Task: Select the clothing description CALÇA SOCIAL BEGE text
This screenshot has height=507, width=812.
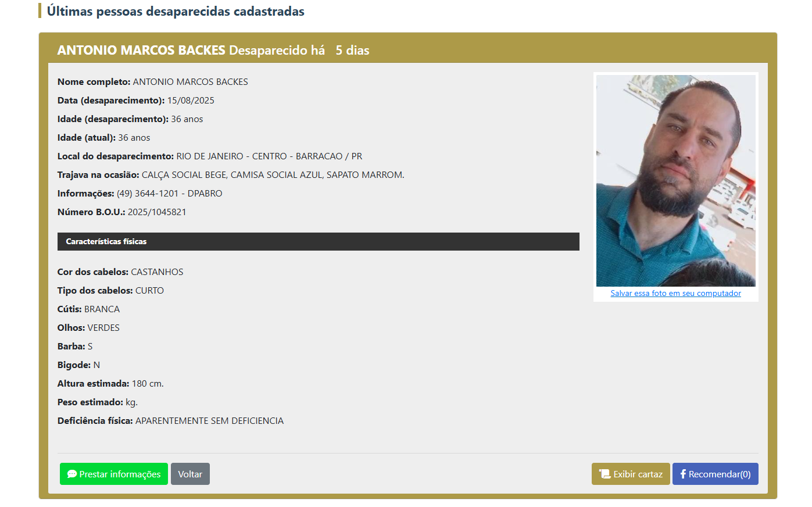Action: point(273,175)
